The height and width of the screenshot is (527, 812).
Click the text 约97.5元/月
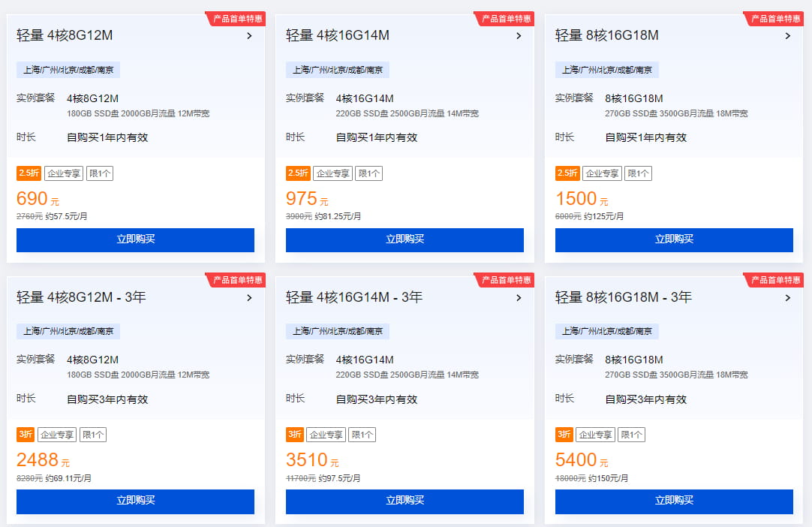339,478
